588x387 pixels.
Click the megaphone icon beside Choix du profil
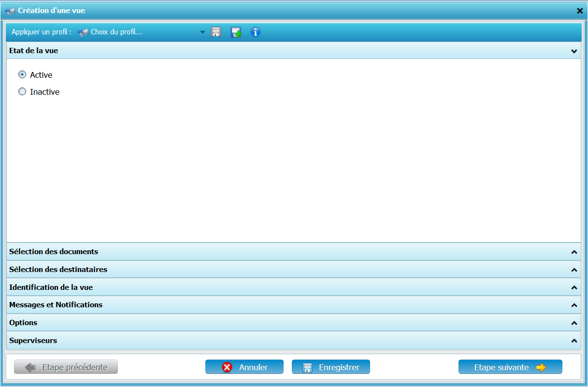point(83,32)
